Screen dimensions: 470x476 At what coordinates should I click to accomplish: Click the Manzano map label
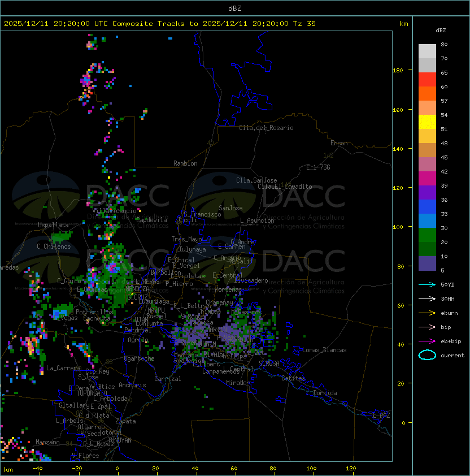pyautogui.click(x=47, y=442)
